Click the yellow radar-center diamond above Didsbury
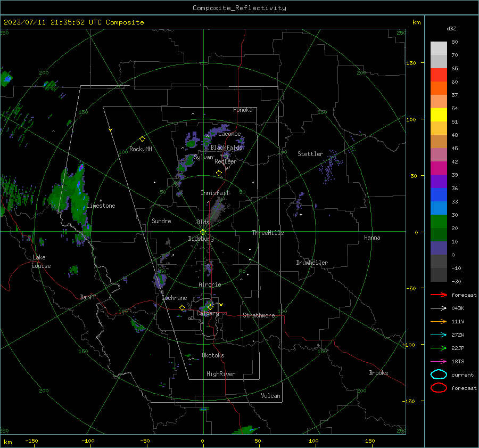Image resolution: width=479 pixels, height=448 pixels. coord(203,232)
